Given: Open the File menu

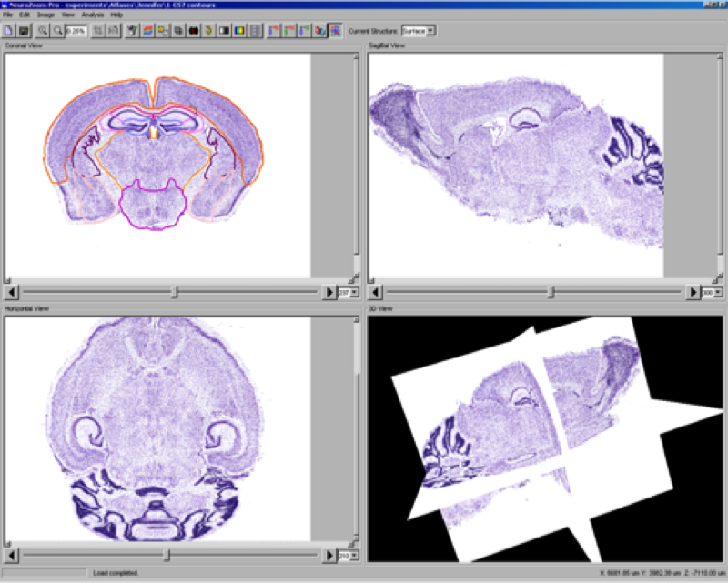Looking at the screenshot, I should (x=8, y=15).
